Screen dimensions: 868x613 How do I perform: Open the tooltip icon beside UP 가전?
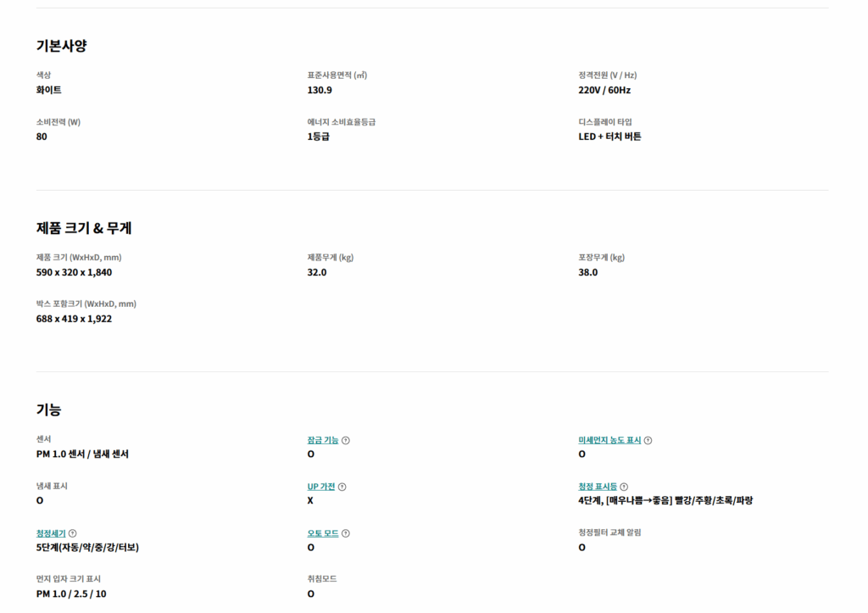coord(342,487)
